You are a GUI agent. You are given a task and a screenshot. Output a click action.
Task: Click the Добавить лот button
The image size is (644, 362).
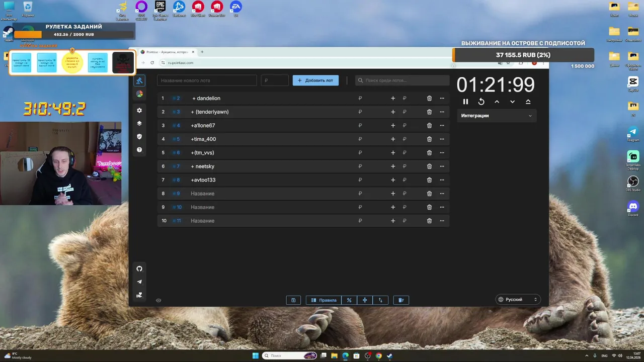[315, 80]
